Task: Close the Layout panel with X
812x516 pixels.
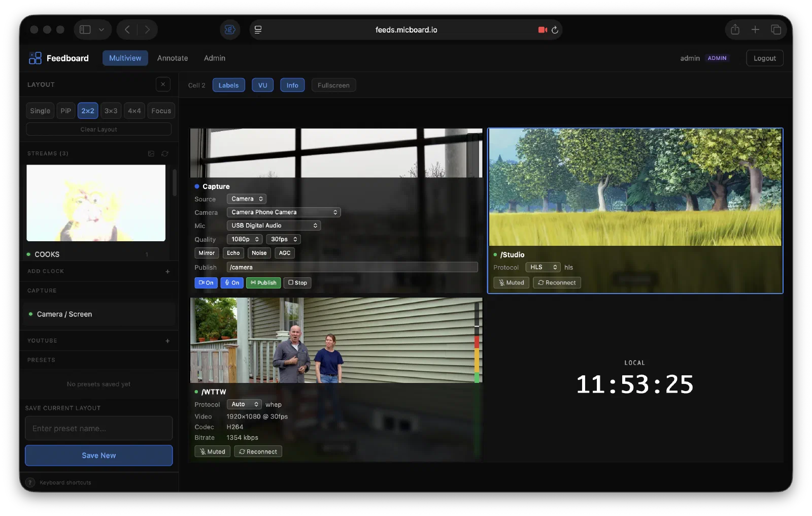Action: pos(163,84)
